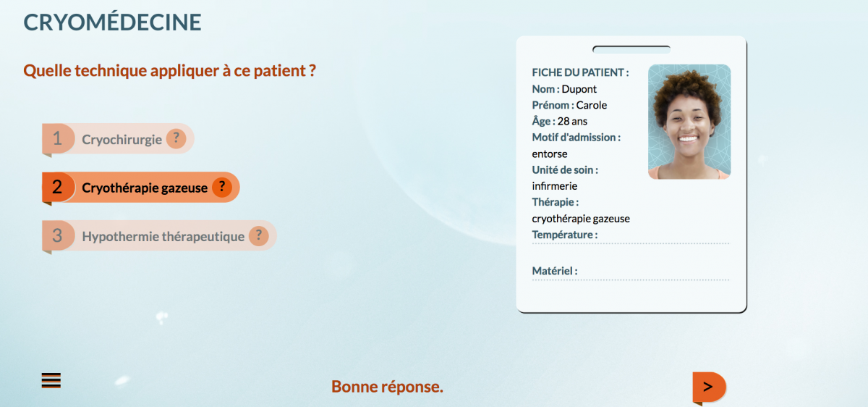
Task: Click the badge slot at top of patient card
Action: coord(631,49)
